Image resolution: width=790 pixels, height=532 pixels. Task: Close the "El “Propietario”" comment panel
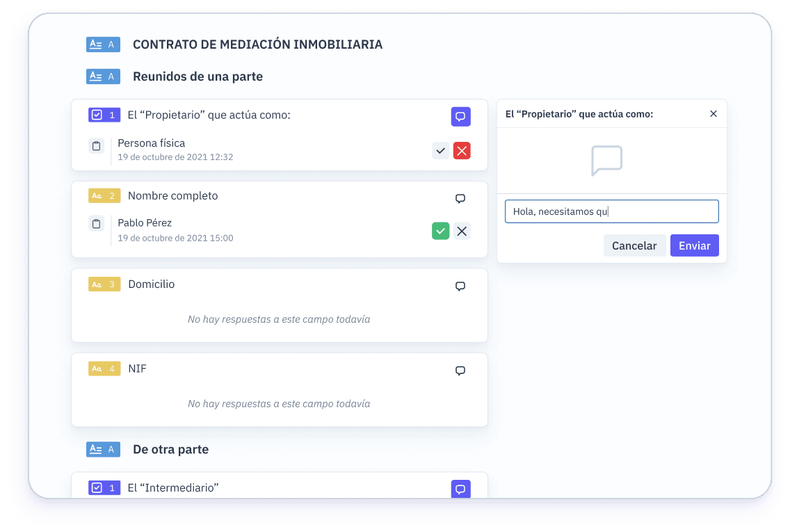pos(713,113)
